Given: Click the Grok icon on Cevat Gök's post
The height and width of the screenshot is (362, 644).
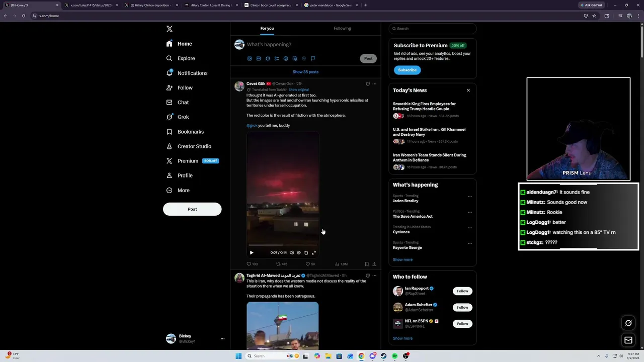Looking at the screenshot, I should (x=368, y=84).
